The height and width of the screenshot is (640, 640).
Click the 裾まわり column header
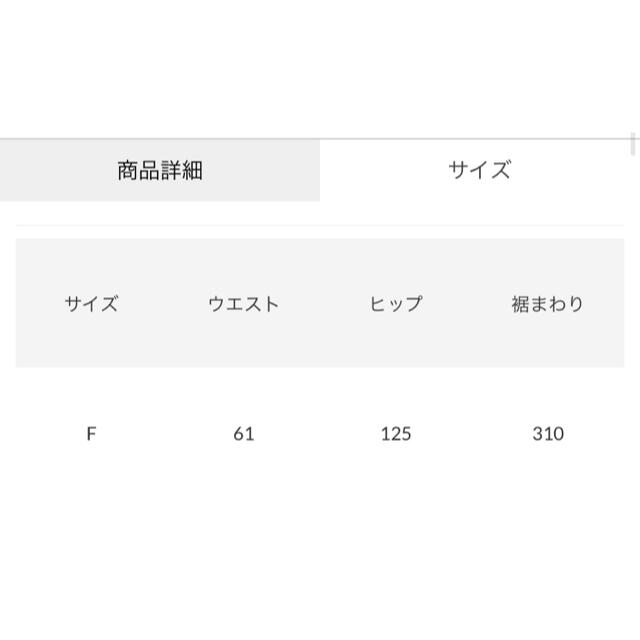click(x=548, y=304)
